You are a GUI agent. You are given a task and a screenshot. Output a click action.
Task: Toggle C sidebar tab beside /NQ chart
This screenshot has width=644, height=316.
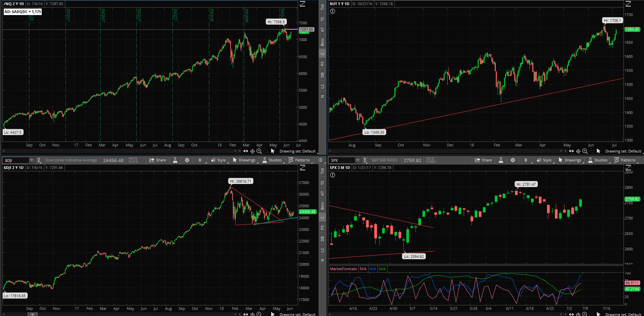322,53
